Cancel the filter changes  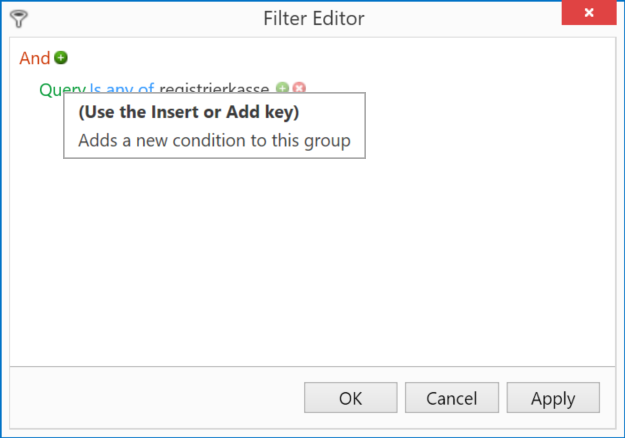(x=452, y=398)
